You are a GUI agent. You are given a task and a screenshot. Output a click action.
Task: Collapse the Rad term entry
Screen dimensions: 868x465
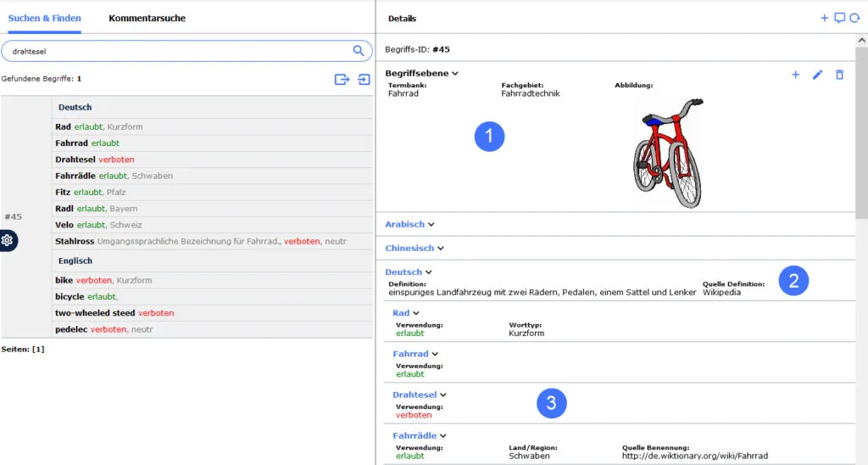click(x=406, y=313)
